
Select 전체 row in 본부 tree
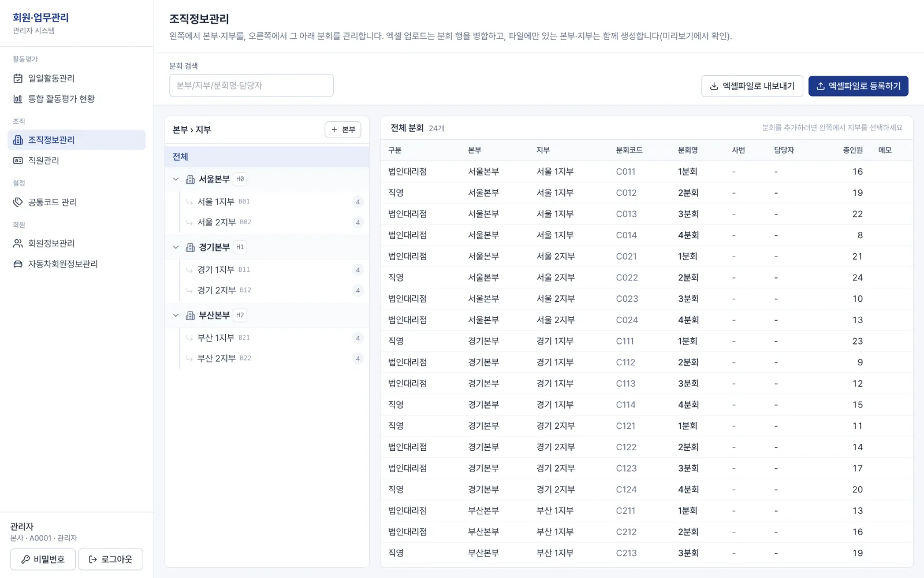267,157
